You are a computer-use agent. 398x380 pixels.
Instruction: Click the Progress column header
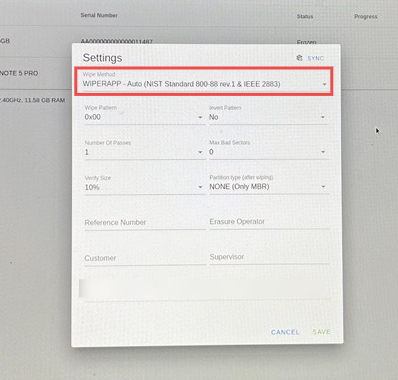[x=366, y=16]
